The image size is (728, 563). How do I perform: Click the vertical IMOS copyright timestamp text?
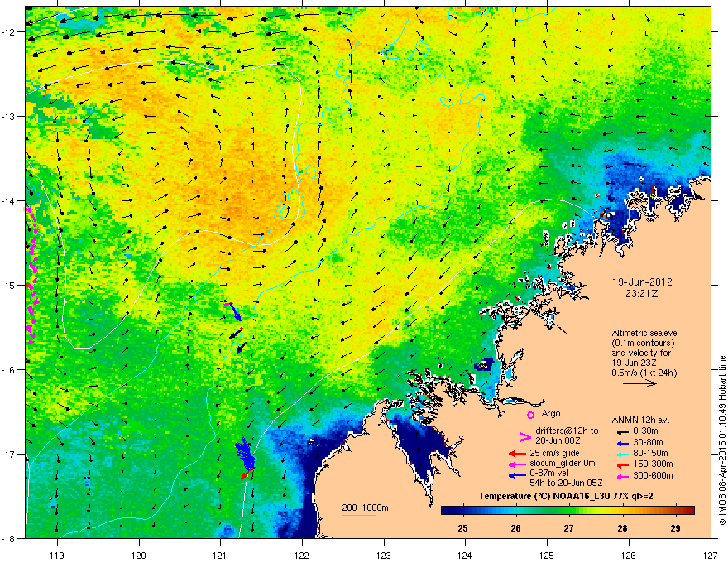(722, 440)
